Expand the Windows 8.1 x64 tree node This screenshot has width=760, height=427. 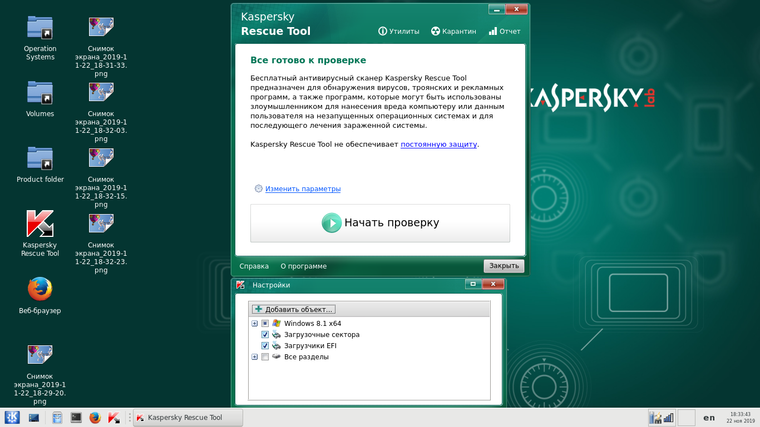click(254, 323)
